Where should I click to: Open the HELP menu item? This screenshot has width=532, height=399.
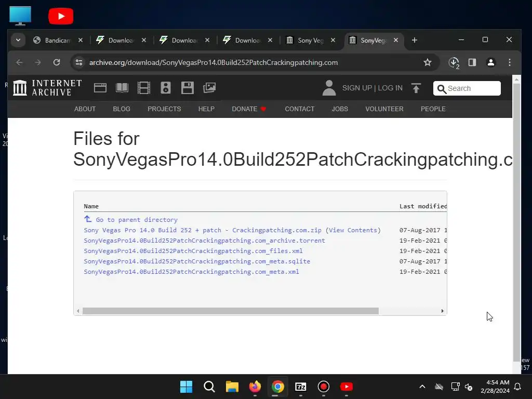point(206,109)
